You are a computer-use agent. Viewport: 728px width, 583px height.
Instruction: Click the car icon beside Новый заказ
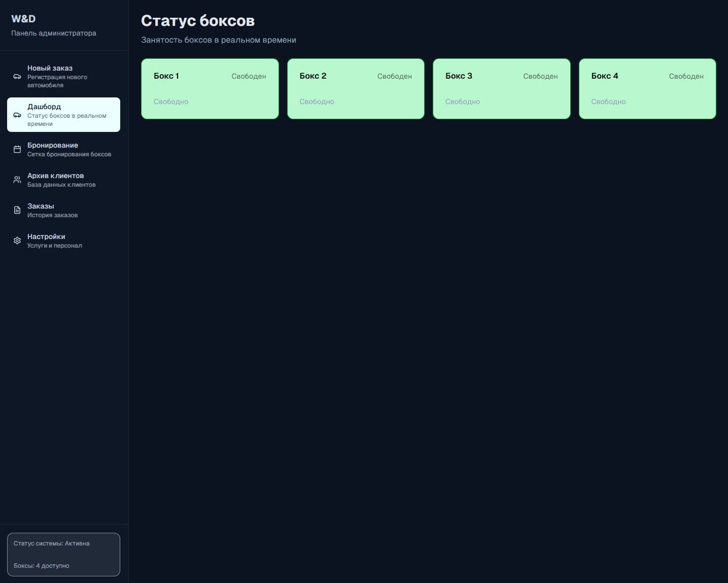tap(17, 77)
